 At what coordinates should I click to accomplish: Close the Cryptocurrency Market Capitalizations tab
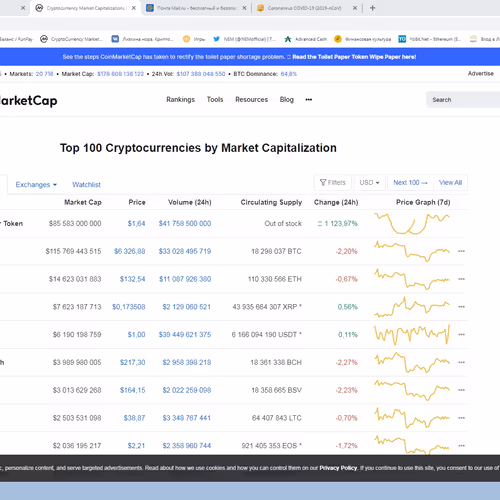pyautogui.click(x=134, y=8)
